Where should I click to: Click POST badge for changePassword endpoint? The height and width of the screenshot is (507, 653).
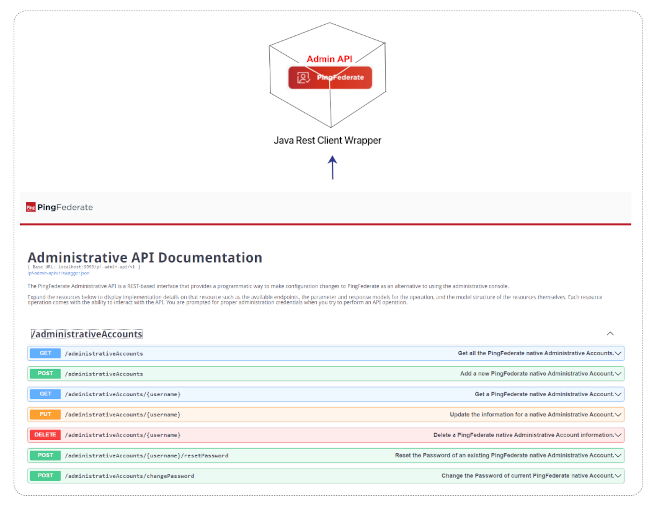[x=45, y=476]
